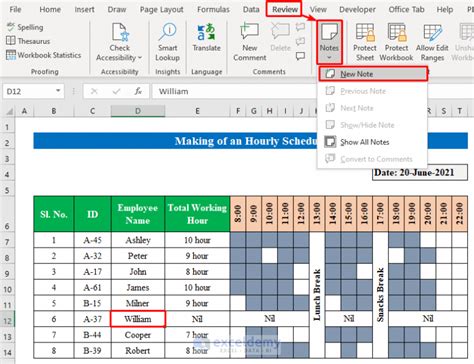Choose Show All Notes
The image size is (474, 364).
click(x=372, y=142)
